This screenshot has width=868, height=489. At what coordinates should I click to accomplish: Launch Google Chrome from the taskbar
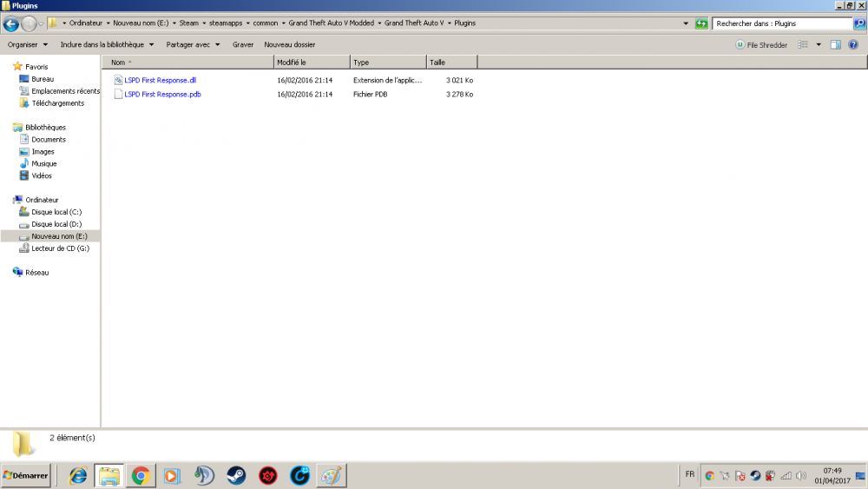pyautogui.click(x=141, y=476)
